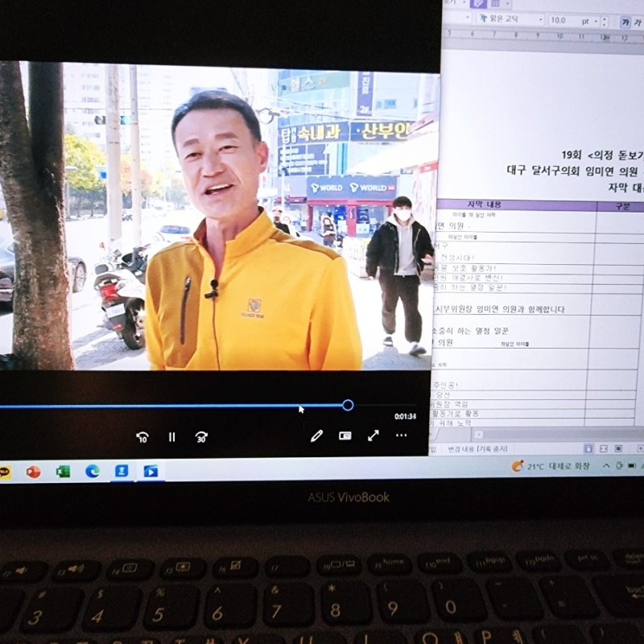Screen dimensions: 644x644
Task: Click the '19회 <의정 돋보기' title line
Action: click(x=602, y=155)
